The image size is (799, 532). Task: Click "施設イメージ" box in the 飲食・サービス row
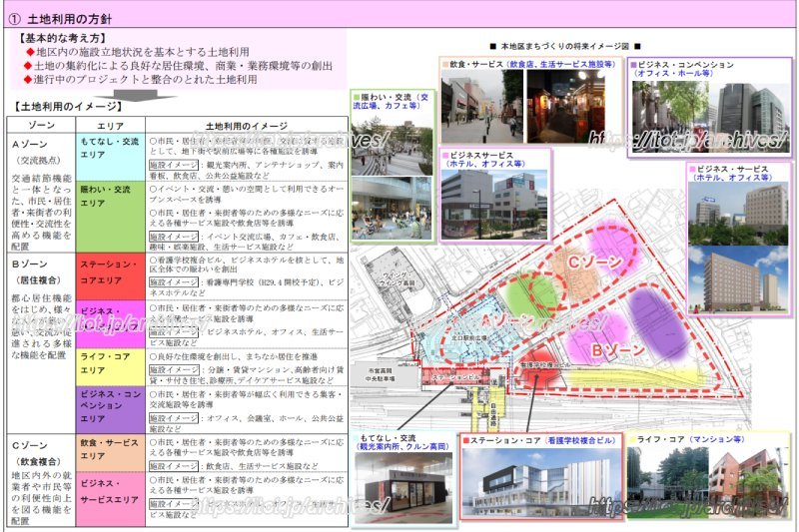tap(173, 466)
